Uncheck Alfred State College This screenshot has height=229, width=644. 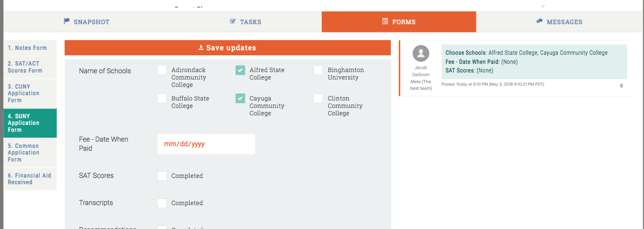click(x=240, y=70)
